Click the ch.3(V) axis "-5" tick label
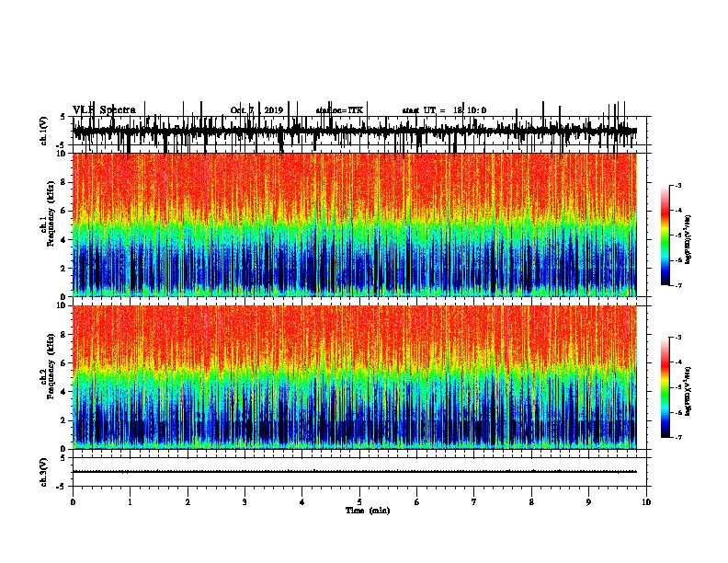Screen dimensions: 728x563 [x=62, y=487]
